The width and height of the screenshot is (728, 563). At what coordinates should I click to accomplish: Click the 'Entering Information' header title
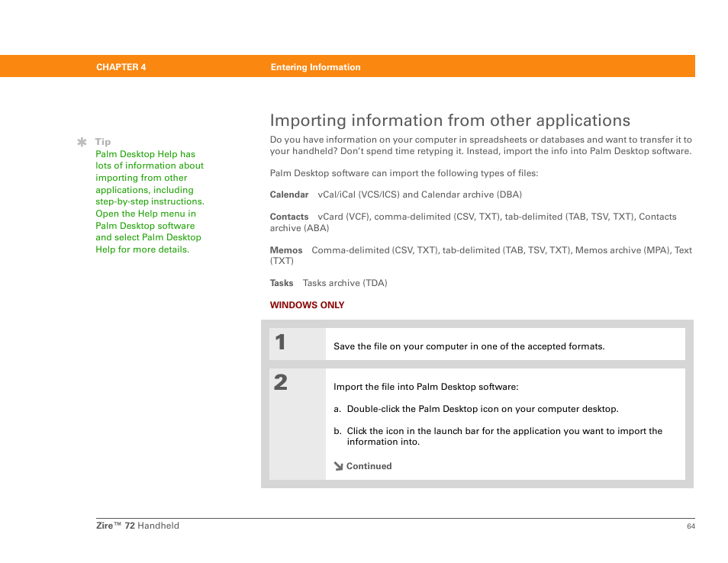(x=315, y=67)
